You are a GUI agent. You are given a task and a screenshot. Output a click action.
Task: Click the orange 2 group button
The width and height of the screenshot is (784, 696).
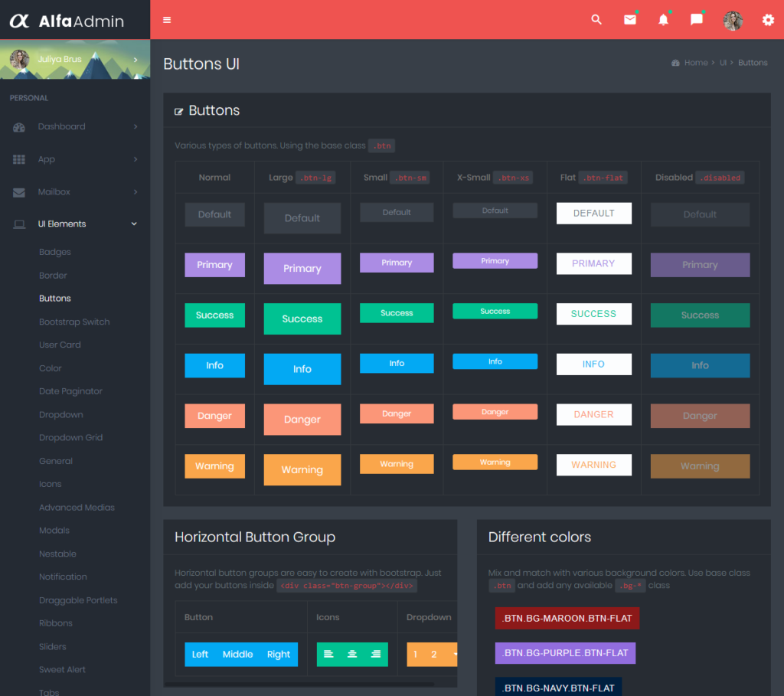(x=434, y=655)
